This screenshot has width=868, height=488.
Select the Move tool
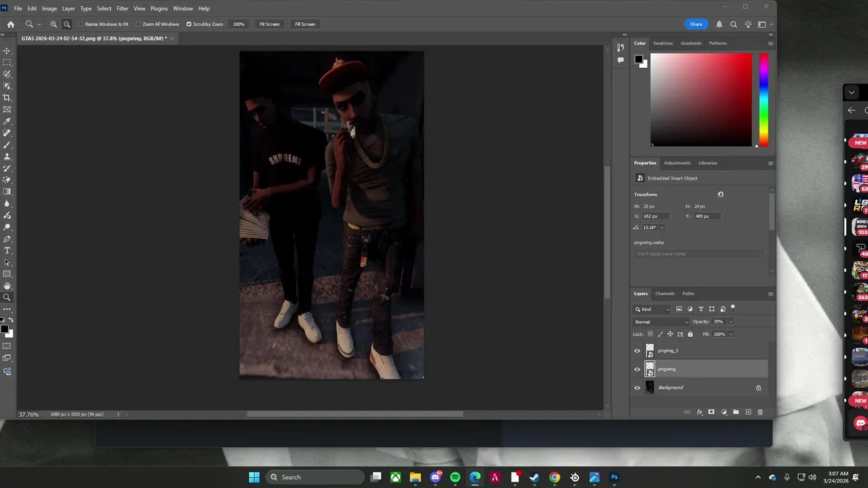pos(7,51)
